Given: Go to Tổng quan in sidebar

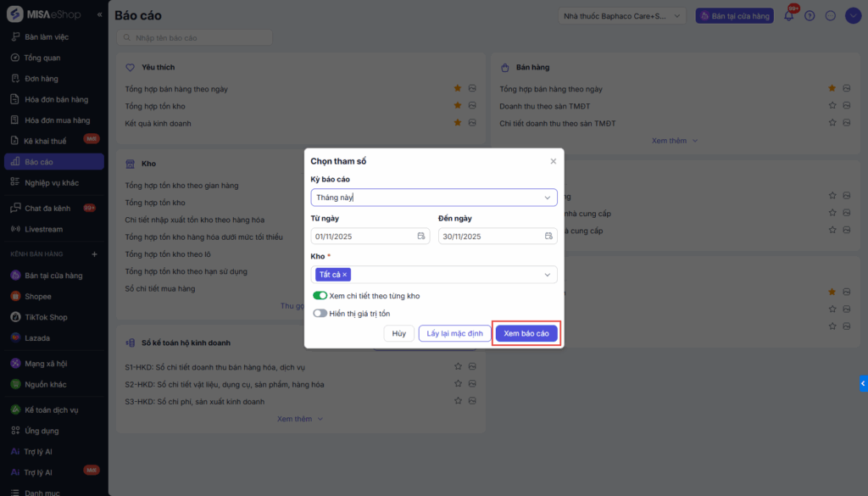Looking at the screenshot, I should click(42, 58).
